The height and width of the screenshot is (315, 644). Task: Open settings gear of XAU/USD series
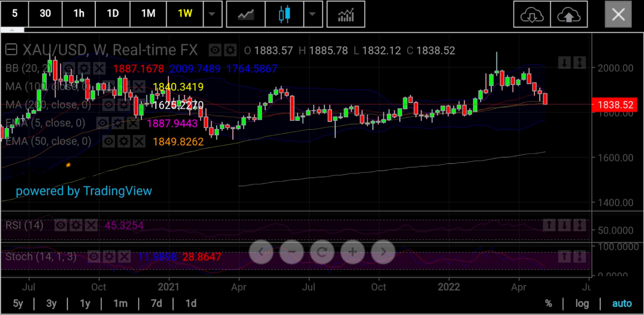coord(230,50)
